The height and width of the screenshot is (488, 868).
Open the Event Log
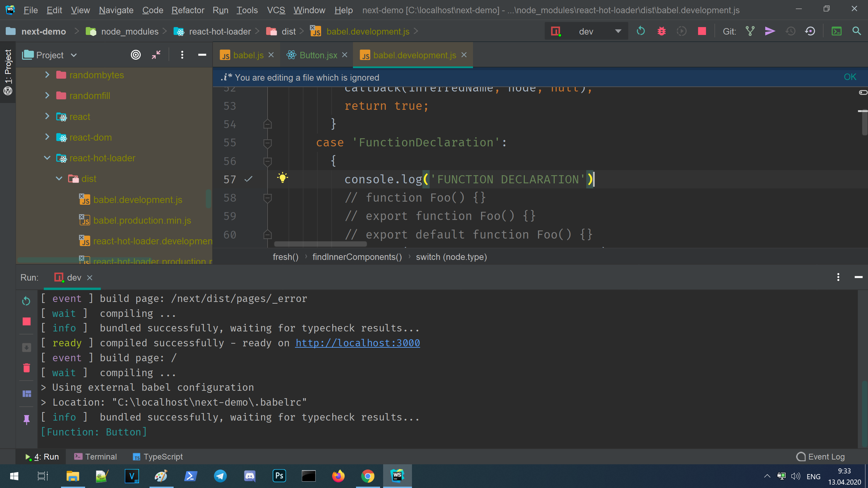pyautogui.click(x=821, y=457)
